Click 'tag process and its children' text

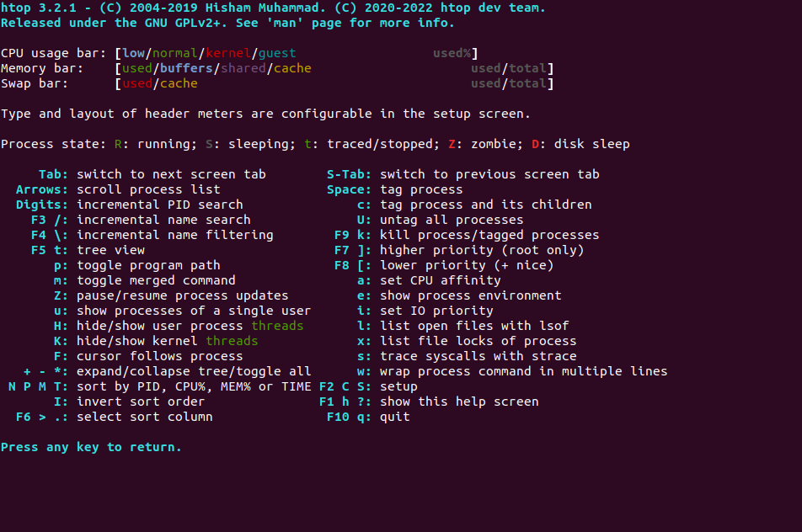486,205
